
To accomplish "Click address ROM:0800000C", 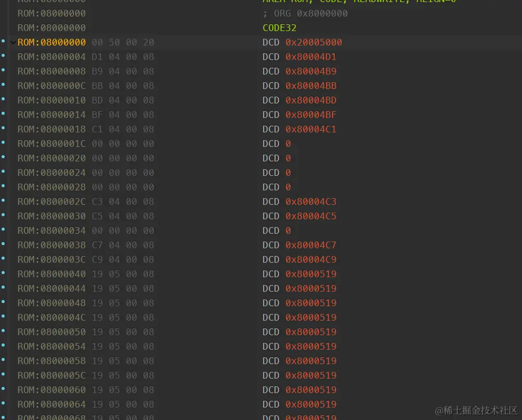I will (52, 86).
